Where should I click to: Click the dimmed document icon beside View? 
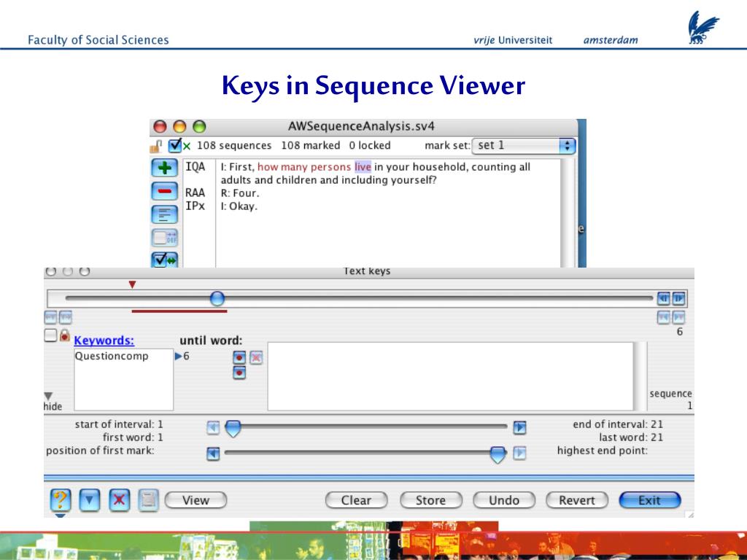click(148, 500)
